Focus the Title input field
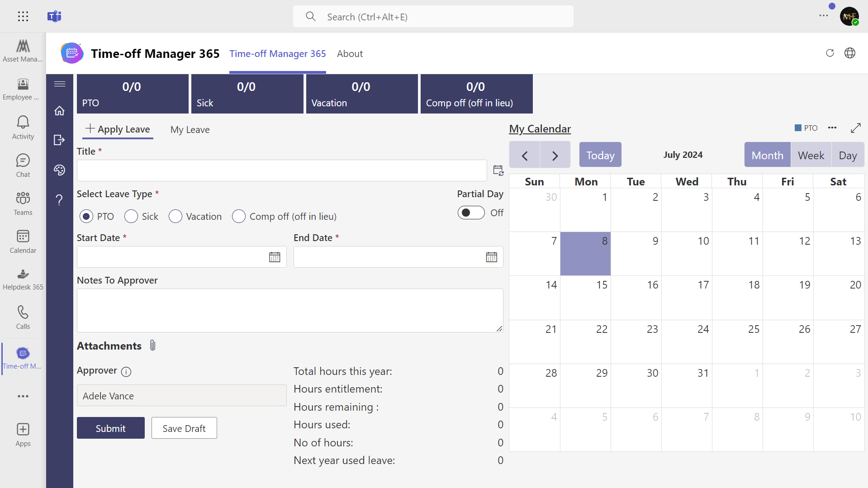The image size is (868, 488). coord(282,171)
